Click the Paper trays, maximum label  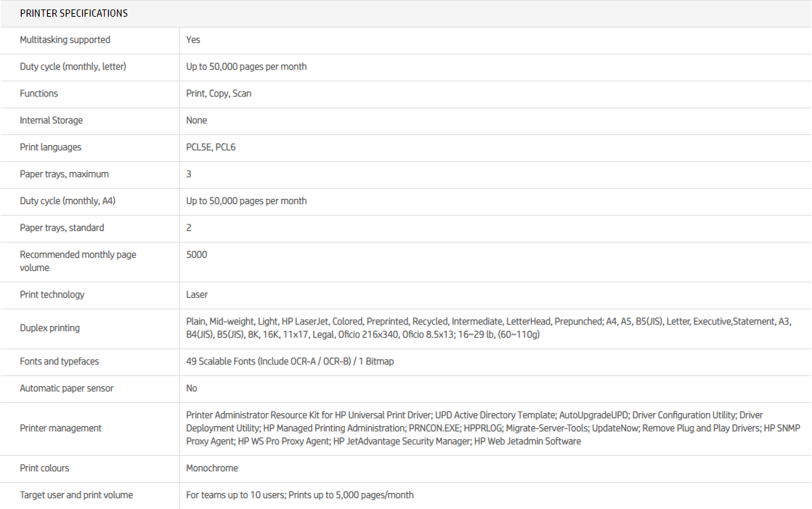click(x=64, y=174)
